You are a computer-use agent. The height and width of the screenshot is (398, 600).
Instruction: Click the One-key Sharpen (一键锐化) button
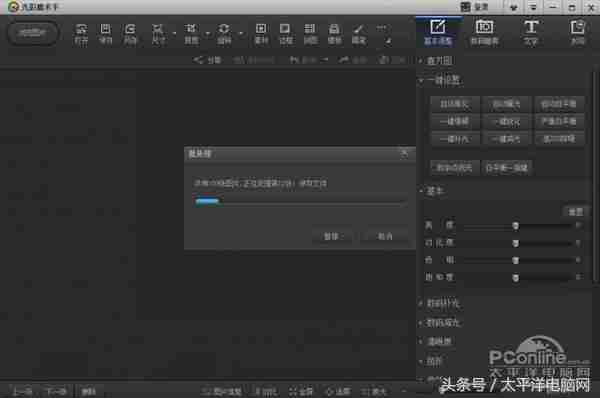click(506, 122)
